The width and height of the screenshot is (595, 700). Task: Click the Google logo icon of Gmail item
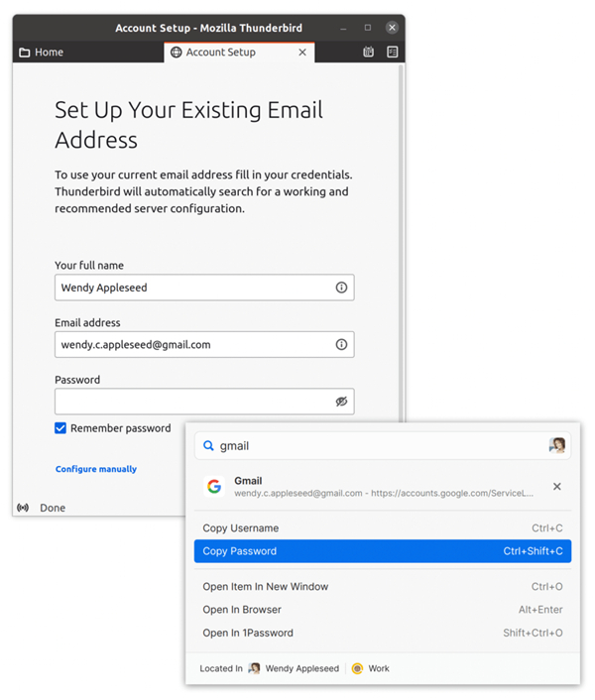click(214, 486)
